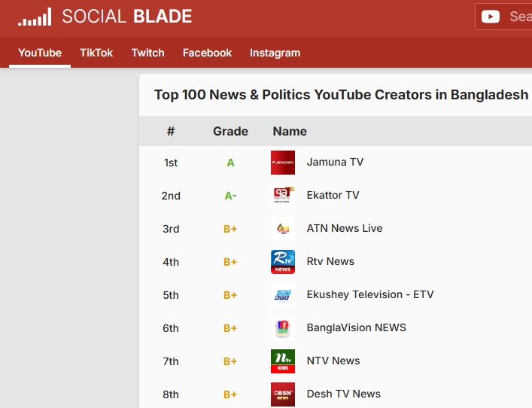Open ATN News Live channel logo

pos(283,228)
